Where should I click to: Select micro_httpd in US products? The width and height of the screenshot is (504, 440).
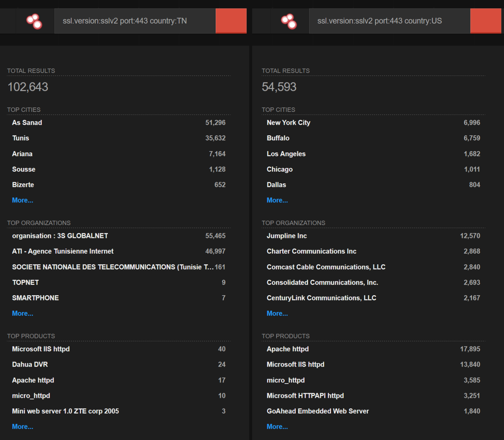tap(286, 380)
